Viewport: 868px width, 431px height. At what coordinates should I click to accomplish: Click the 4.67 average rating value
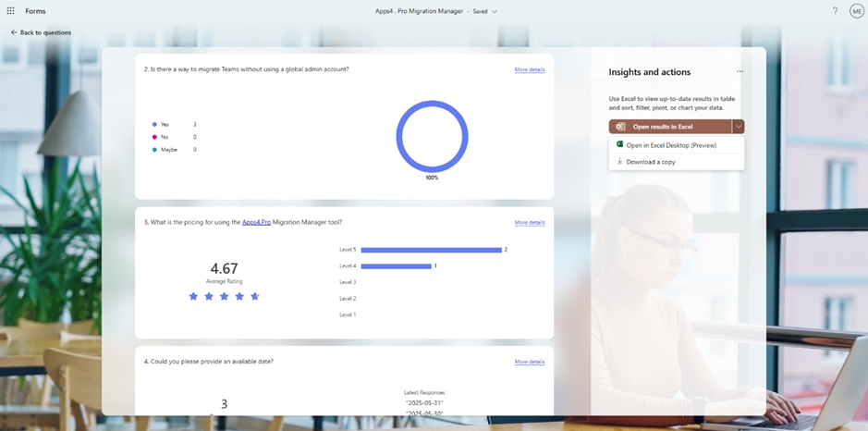coord(225,269)
